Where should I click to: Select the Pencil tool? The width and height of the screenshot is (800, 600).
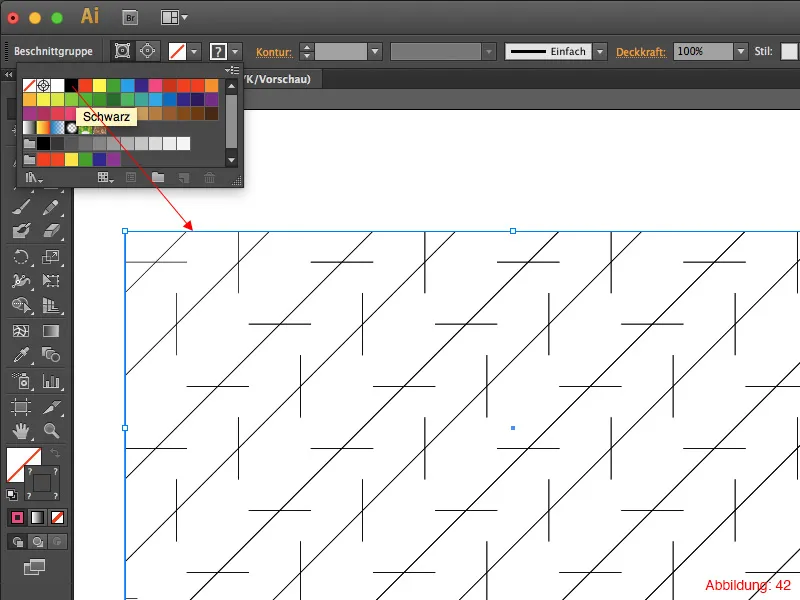click(x=51, y=207)
